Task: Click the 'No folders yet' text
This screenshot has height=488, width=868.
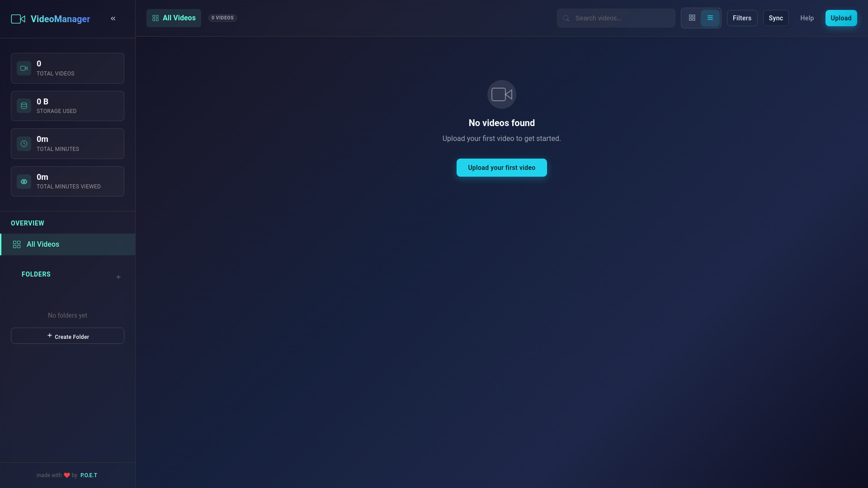Action: [67, 315]
